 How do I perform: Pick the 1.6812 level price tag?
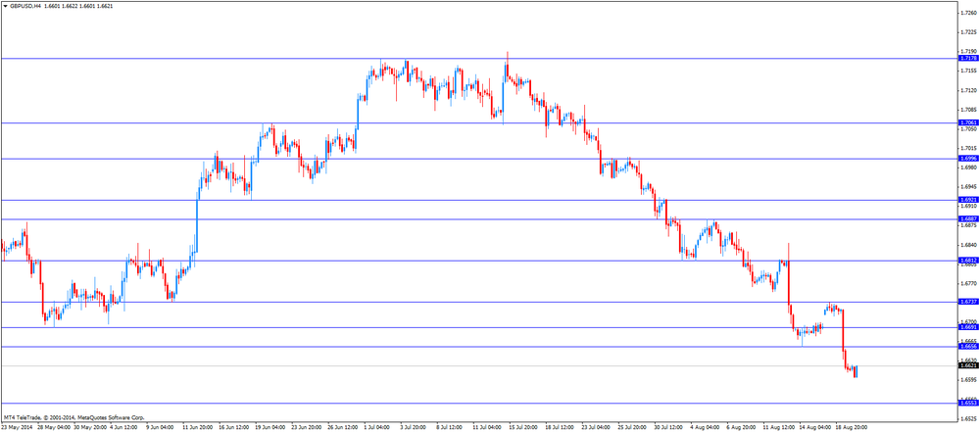pyautogui.click(x=968, y=260)
